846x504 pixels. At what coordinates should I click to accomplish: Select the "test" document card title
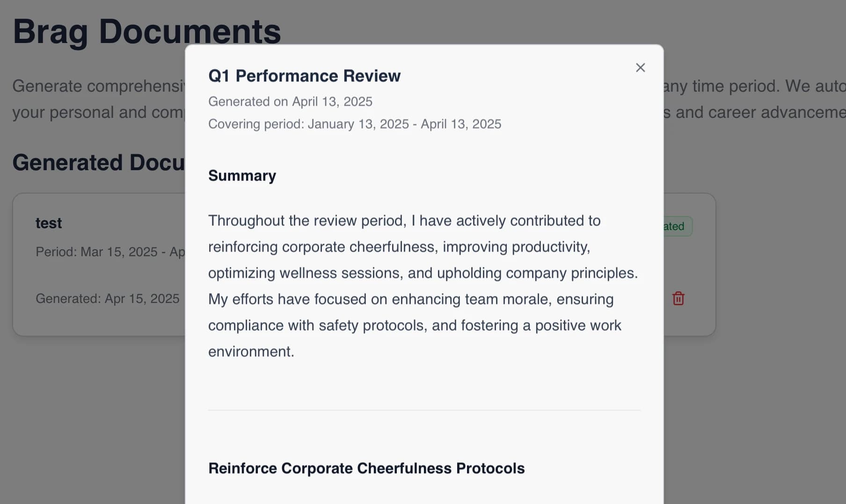click(49, 223)
